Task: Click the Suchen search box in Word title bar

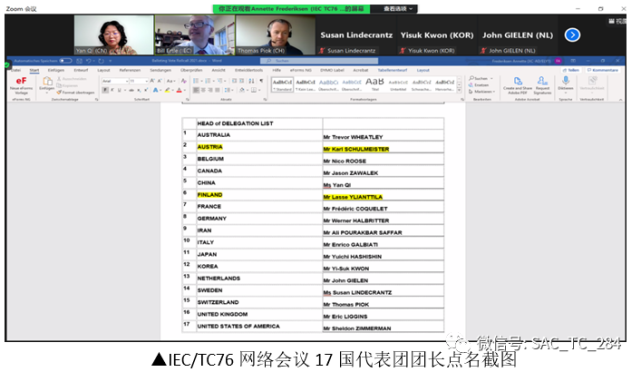Action: [319, 61]
